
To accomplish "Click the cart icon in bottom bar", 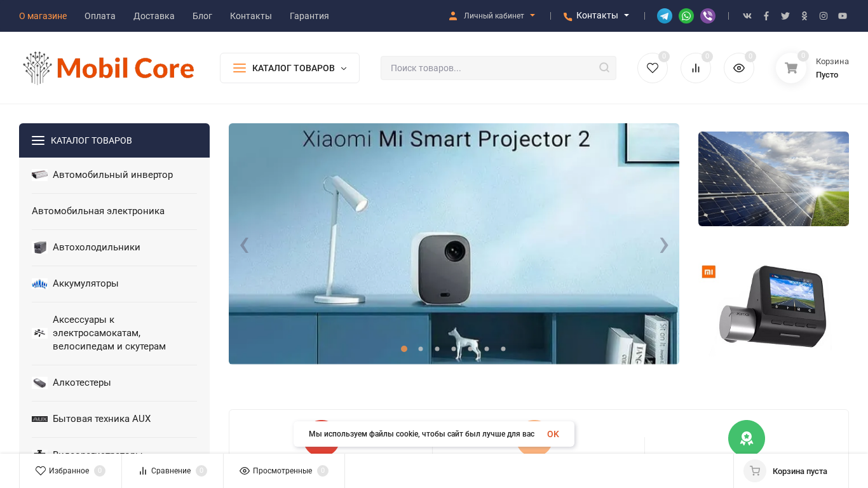I will coord(755,471).
